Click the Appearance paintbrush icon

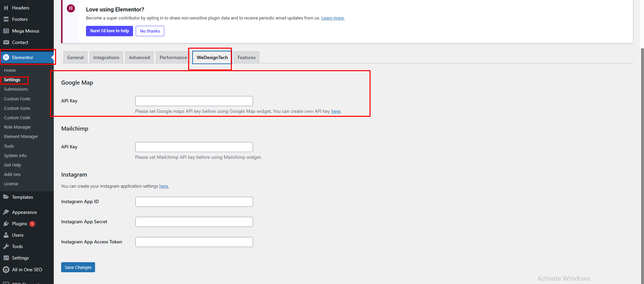click(6, 212)
